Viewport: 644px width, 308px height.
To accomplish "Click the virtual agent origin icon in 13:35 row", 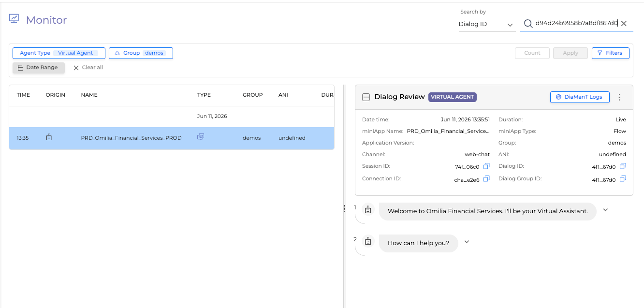I will [x=49, y=137].
